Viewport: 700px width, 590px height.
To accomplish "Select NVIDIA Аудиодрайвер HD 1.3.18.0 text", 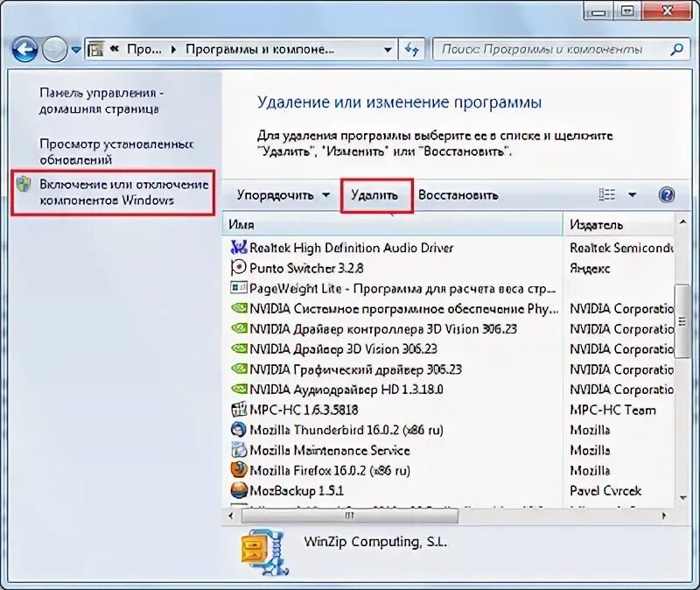I will point(346,390).
